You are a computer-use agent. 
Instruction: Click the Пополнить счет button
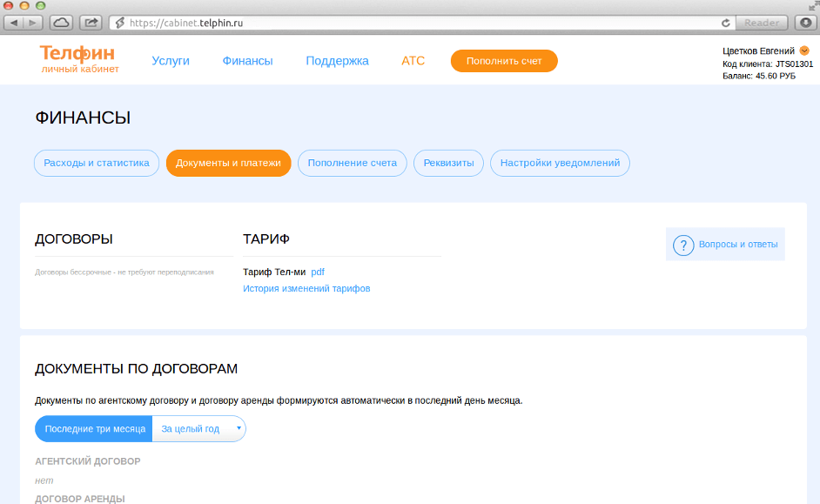503,61
